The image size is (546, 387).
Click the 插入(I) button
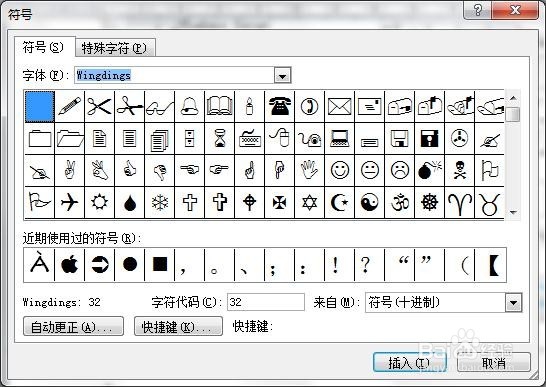(x=410, y=363)
